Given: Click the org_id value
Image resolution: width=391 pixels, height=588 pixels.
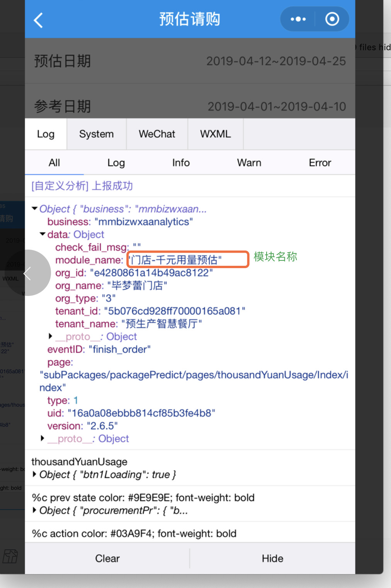Looking at the screenshot, I should 151,273.
